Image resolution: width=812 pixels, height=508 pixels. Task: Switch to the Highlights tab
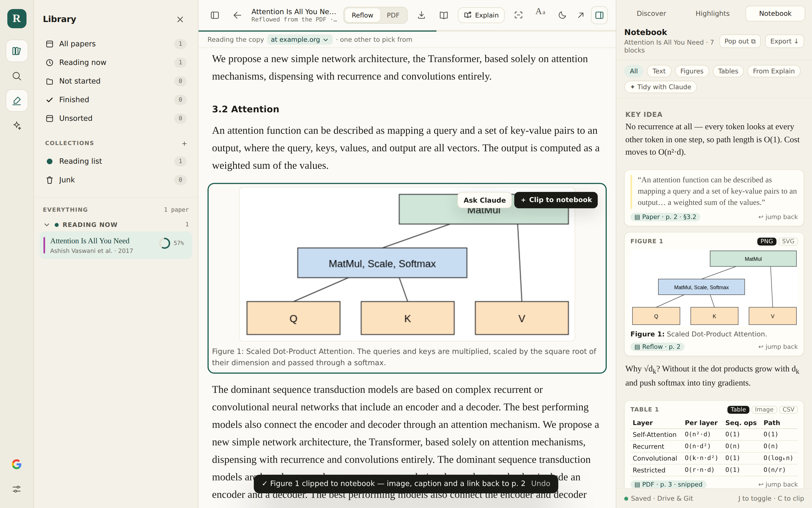712,14
